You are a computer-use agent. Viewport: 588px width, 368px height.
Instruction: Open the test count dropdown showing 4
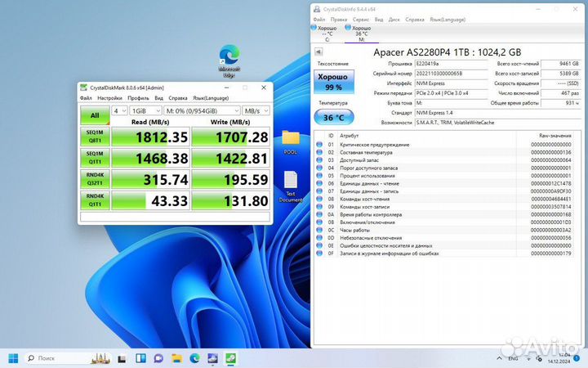pyautogui.click(x=119, y=110)
